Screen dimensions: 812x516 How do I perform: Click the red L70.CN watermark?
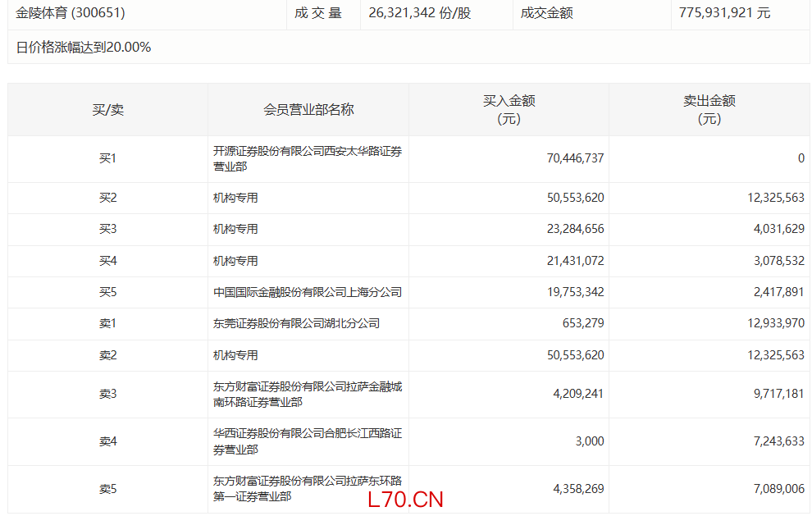pyautogui.click(x=405, y=500)
